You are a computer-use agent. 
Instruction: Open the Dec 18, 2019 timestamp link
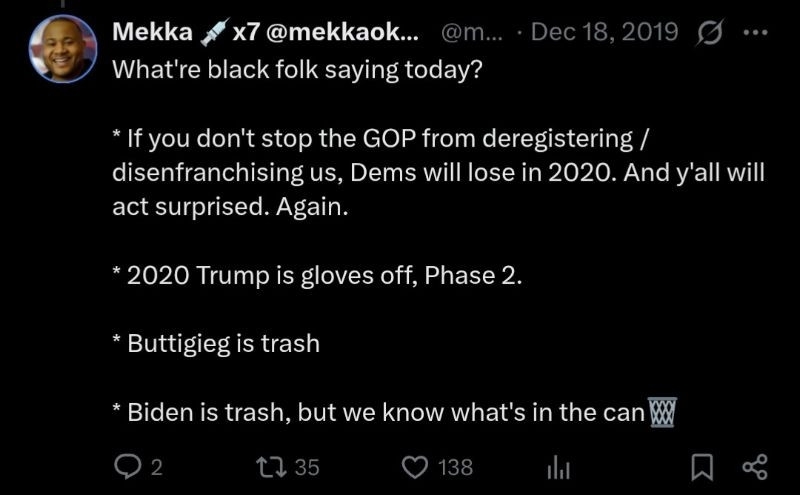point(604,32)
